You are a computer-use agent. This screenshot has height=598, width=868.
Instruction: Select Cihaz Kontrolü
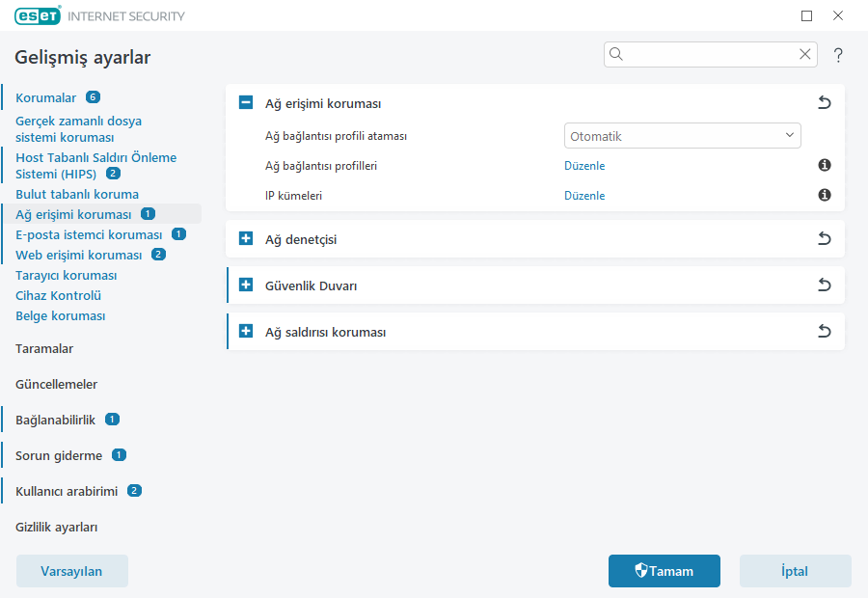pos(58,296)
